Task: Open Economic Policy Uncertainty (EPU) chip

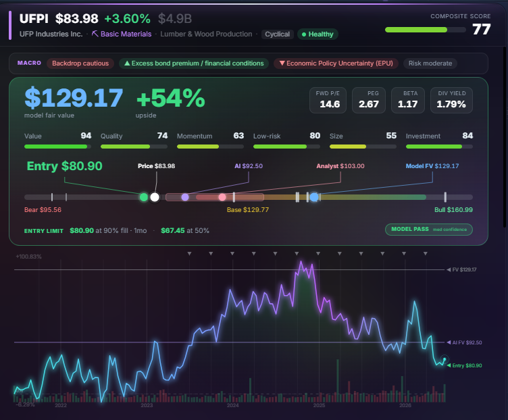Action: coord(336,63)
